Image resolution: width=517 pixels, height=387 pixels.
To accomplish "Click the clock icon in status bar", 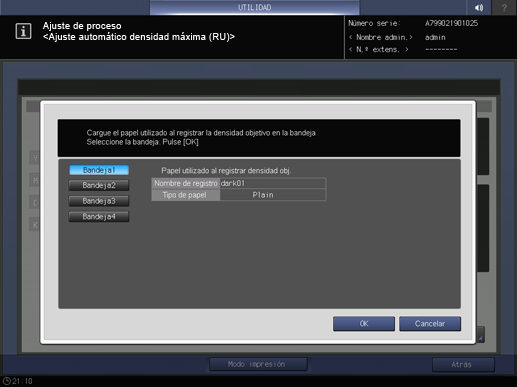I will pyautogui.click(x=6, y=381).
